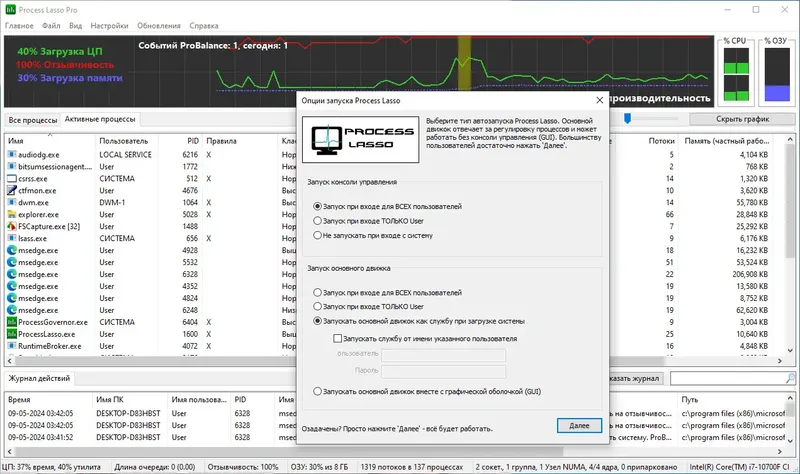Sort by Пользователь column header
Image resolution: width=800 pixels, height=474 pixels.
point(127,141)
